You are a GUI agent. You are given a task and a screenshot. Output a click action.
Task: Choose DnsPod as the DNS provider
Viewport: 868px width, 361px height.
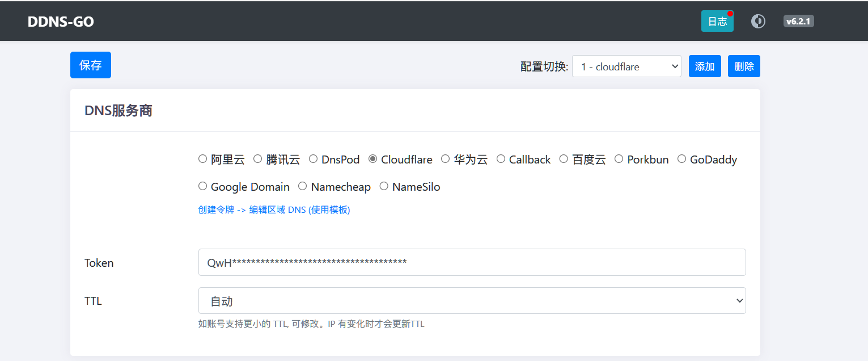[314, 159]
